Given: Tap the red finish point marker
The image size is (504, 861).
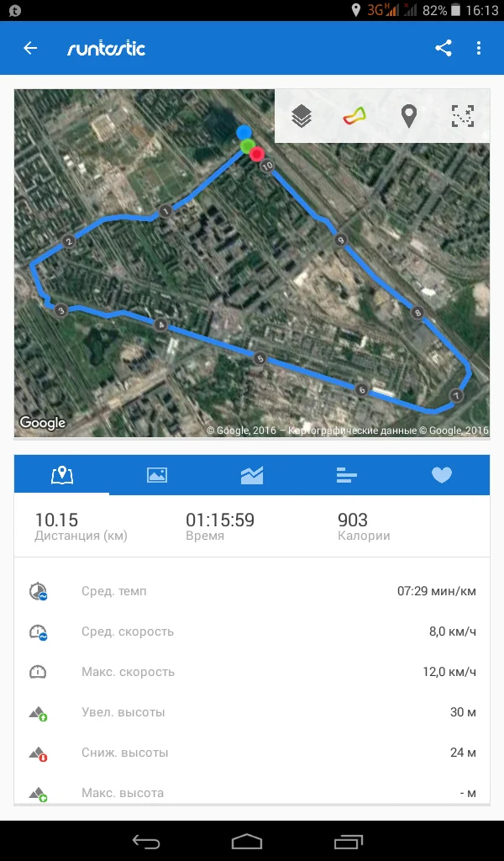Looking at the screenshot, I should pyautogui.click(x=257, y=154).
